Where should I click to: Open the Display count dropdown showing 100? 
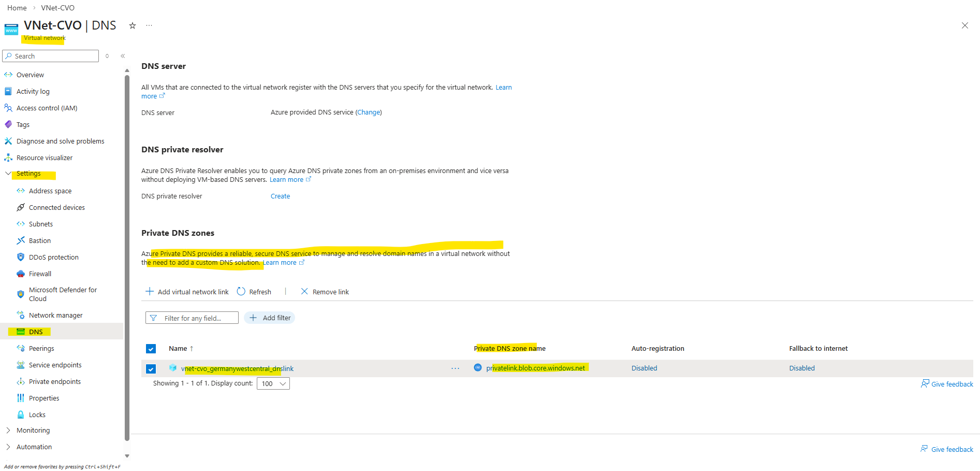click(x=273, y=383)
